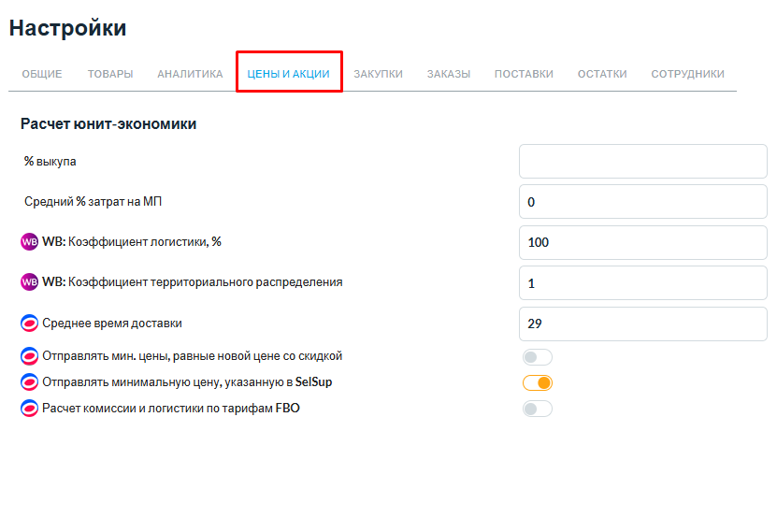Image resolution: width=777 pixels, height=532 pixels.
Task: Go to the Аналитика tab
Action: click(190, 74)
